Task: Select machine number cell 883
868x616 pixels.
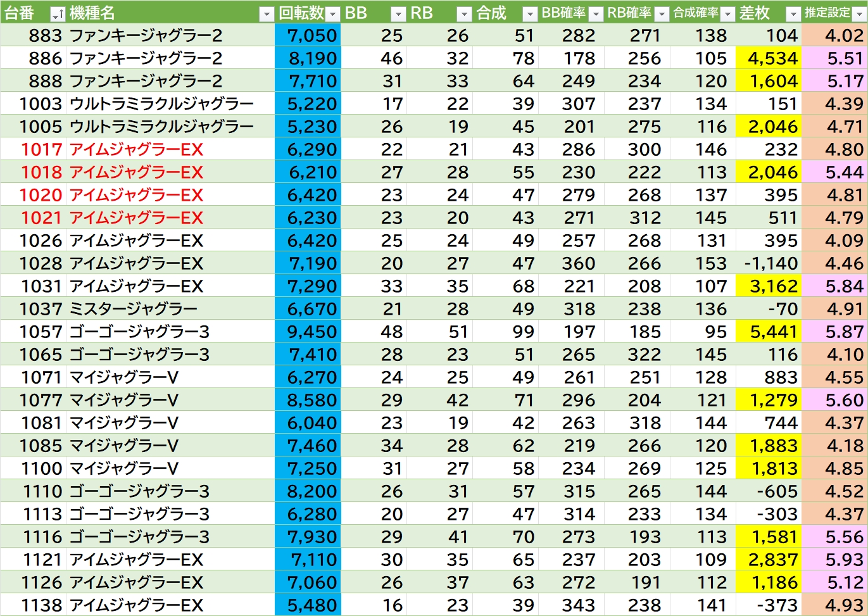Action: pyautogui.click(x=34, y=35)
